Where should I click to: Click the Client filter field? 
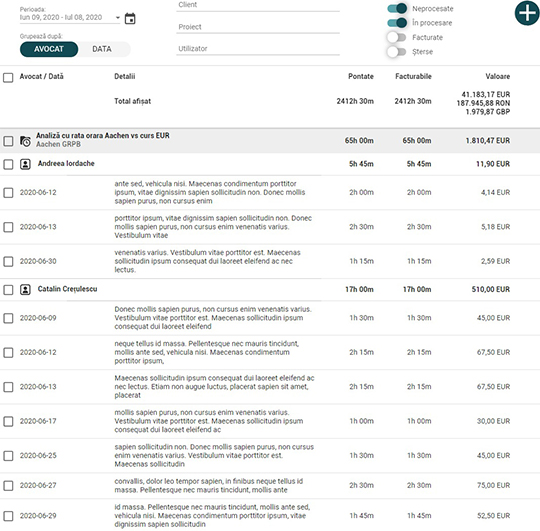point(258,6)
